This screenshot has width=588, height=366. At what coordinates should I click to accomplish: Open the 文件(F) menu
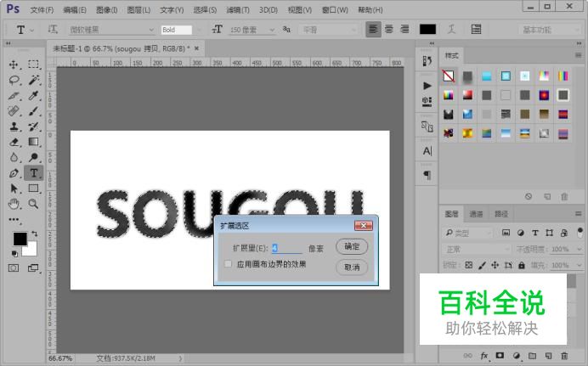[42, 9]
